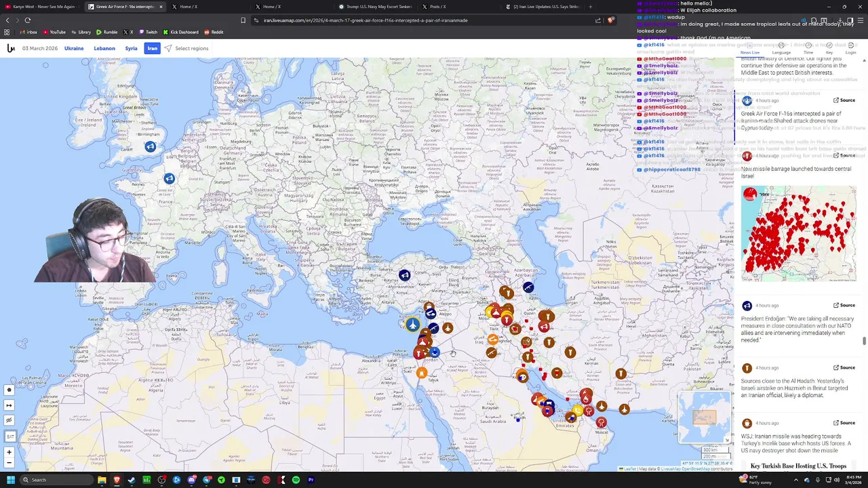Bookmark this page icon

point(243,20)
